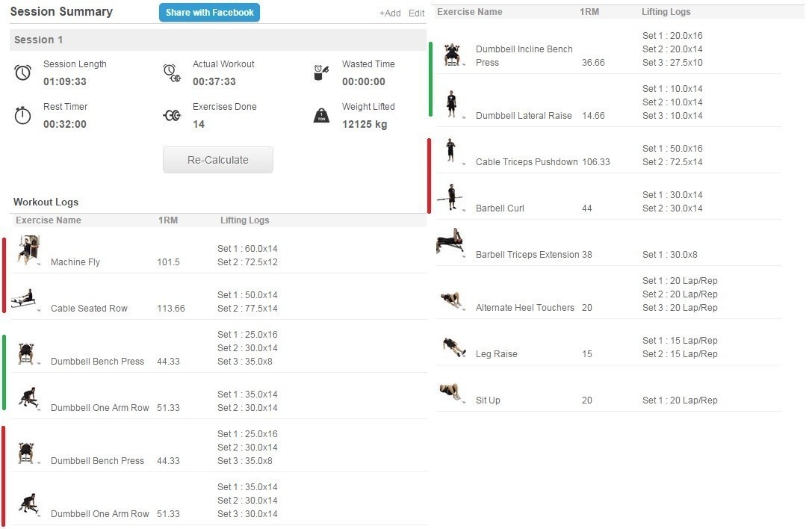Click the +Add link
The height and width of the screenshot is (529, 812).
389,13
